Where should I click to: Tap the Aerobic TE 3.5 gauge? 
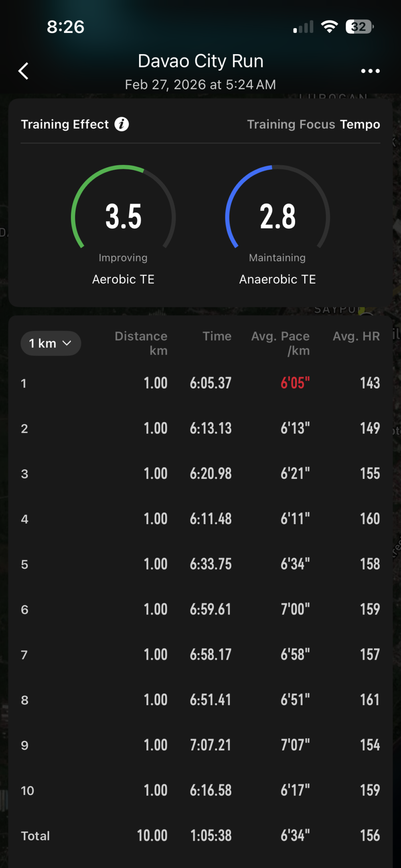pyautogui.click(x=123, y=217)
